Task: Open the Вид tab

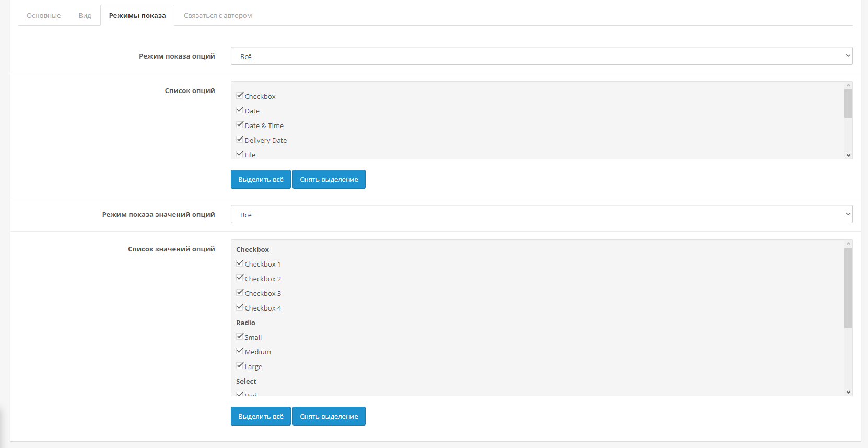Action: (85, 16)
